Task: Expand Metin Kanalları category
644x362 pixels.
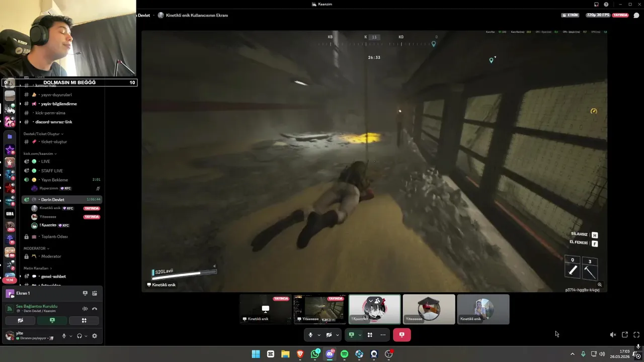Action: click(x=37, y=268)
